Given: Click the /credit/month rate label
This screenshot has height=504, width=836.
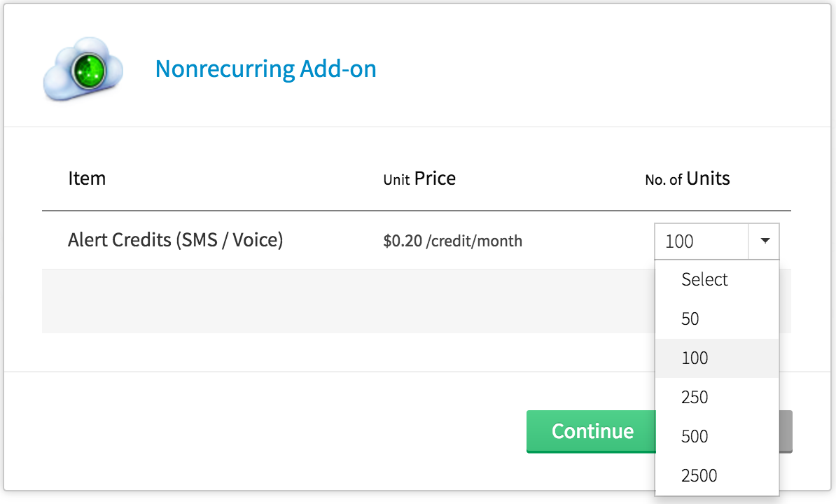Looking at the screenshot, I should 474,241.
